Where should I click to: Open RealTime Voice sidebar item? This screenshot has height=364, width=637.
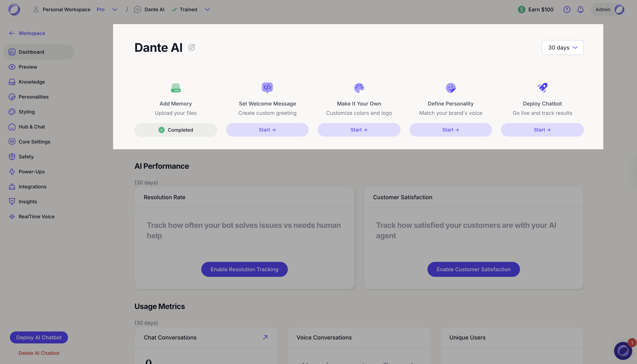37,216
